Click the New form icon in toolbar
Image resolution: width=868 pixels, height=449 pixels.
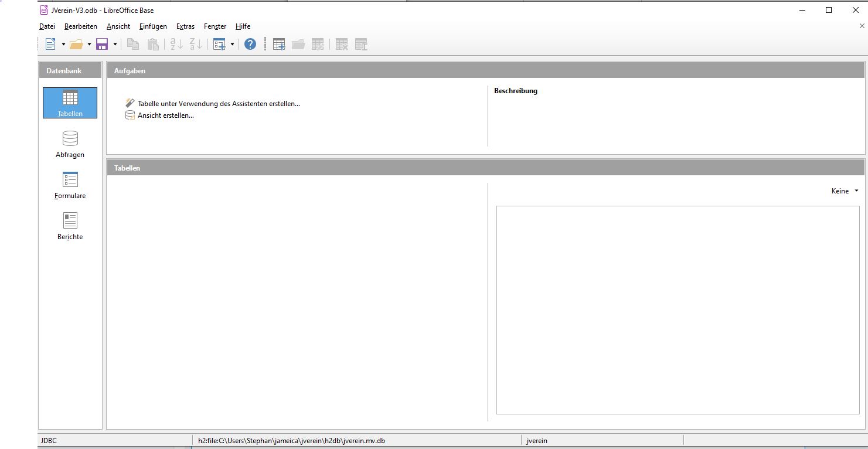[x=219, y=44]
